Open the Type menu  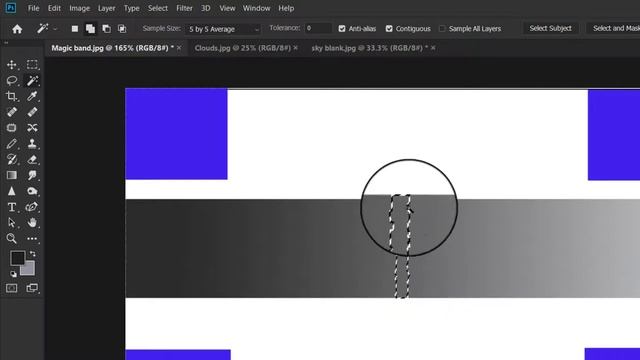point(131,8)
